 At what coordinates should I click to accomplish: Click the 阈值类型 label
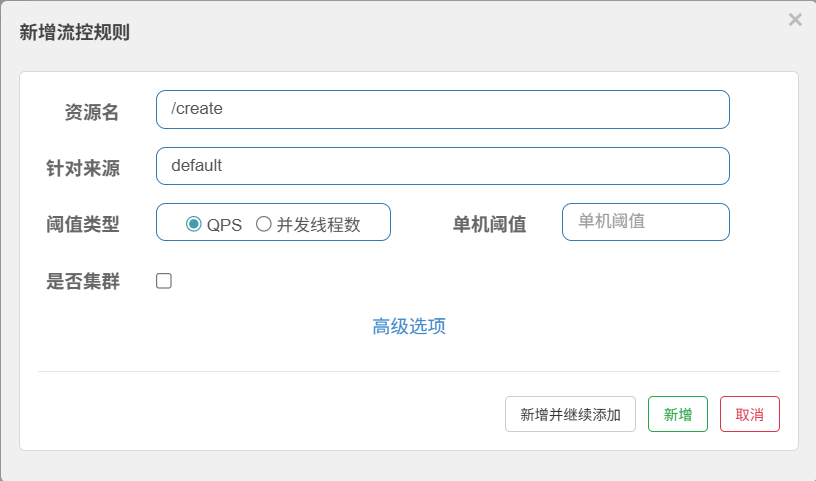point(83,225)
